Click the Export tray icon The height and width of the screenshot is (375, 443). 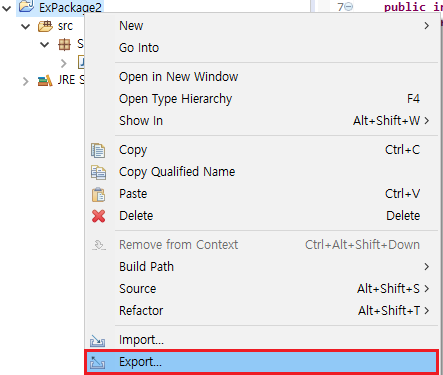97,362
